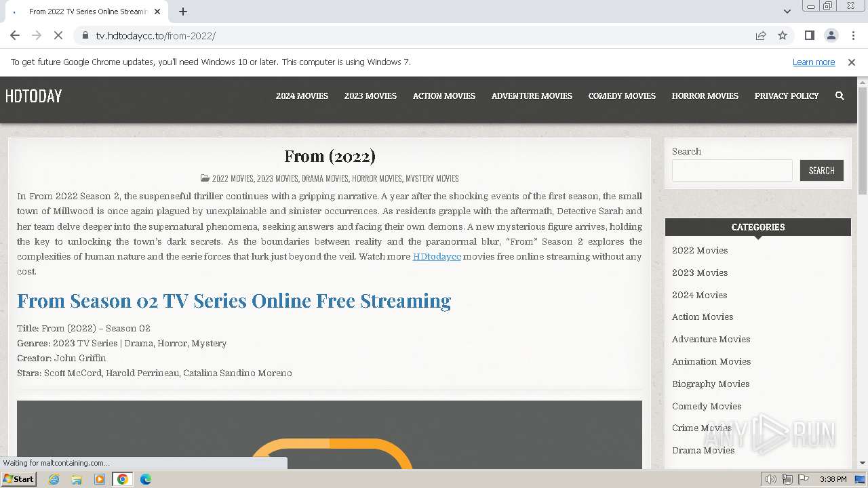Open Windows Media Player taskbar icon

[x=100, y=479]
